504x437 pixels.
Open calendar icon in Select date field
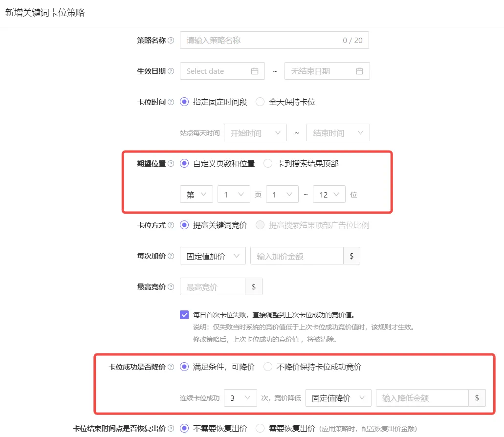pyautogui.click(x=255, y=71)
